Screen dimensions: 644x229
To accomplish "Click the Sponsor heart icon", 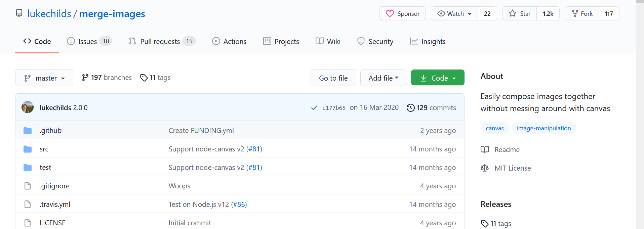I will 390,13.
